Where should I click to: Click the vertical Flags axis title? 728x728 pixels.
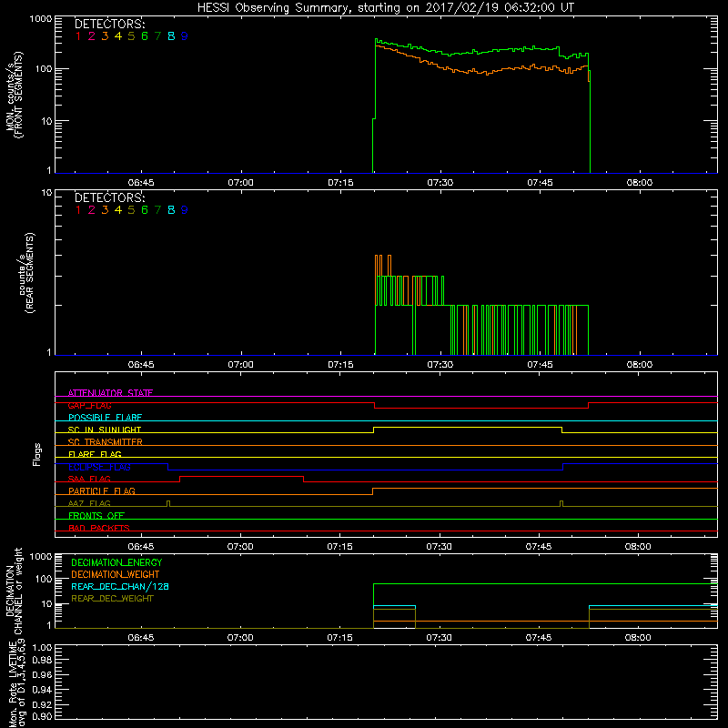click(37, 454)
